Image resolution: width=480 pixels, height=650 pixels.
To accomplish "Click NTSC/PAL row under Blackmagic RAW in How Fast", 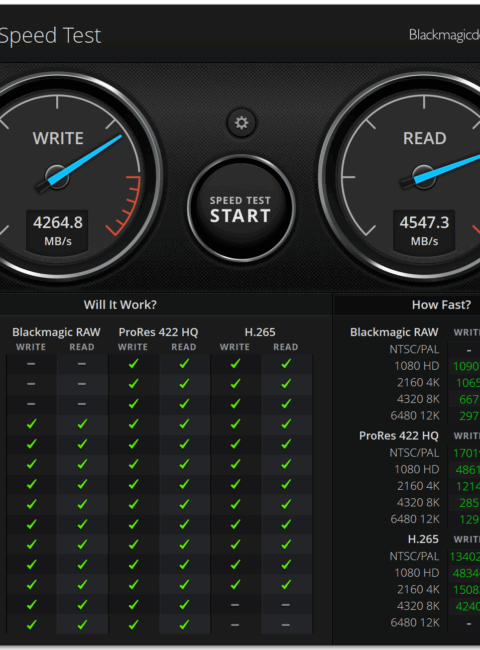I will [414, 349].
